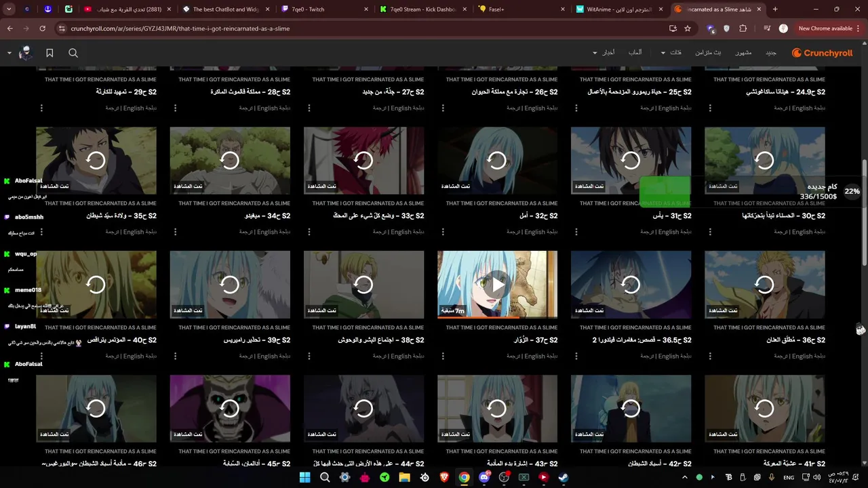868x488 pixels.
Task: Replay episode 32 using its replay icon
Action: [x=497, y=161]
